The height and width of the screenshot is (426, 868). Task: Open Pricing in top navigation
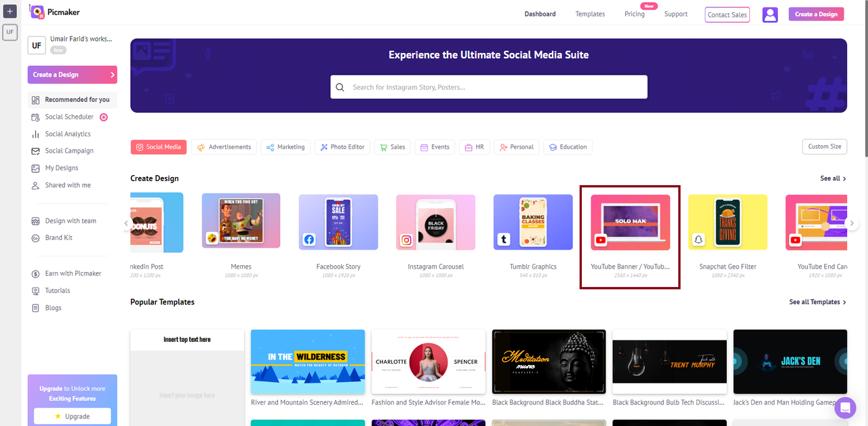(635, 14)
